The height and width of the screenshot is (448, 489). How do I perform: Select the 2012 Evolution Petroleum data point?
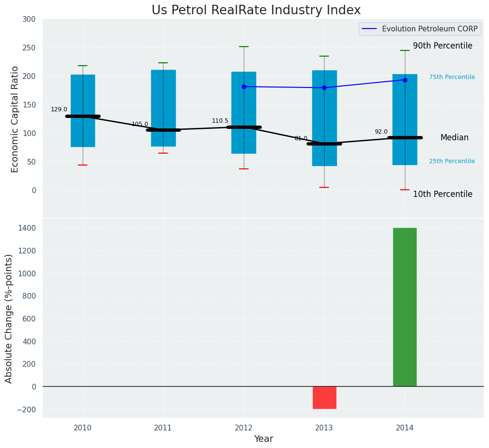(x=244, y=87)
